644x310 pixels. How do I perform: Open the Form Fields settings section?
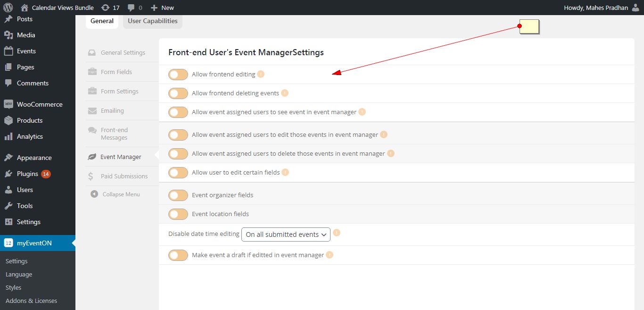[116, 72]
